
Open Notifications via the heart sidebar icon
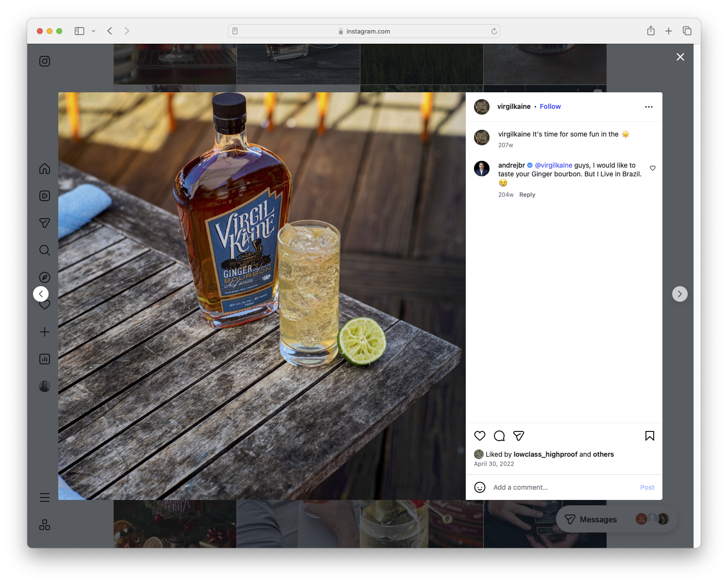click(44, 305)
